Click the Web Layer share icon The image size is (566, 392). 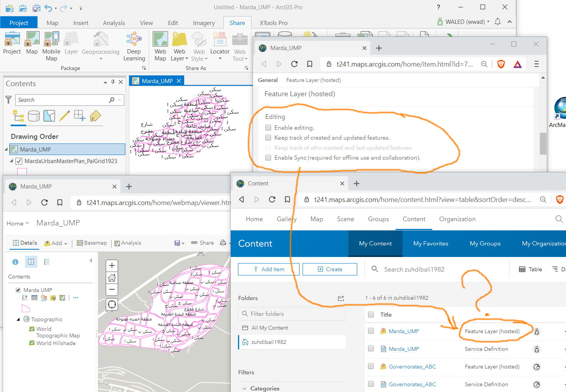pyautogui.click(x=179, y=40)
